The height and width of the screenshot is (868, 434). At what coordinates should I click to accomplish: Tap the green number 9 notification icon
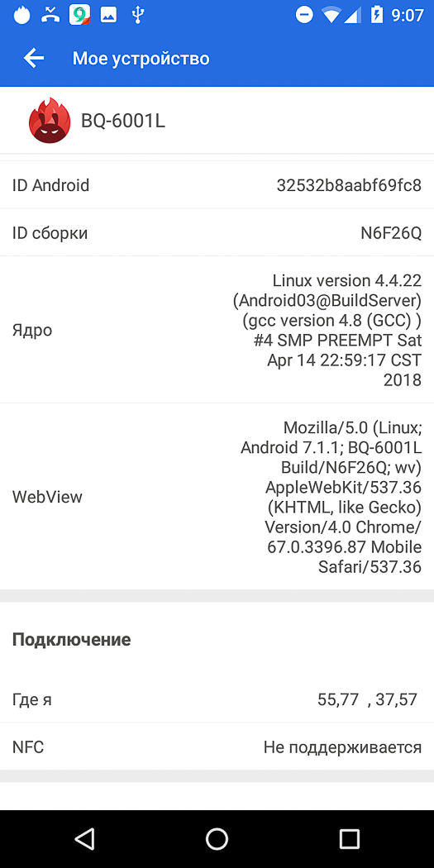tap(79, 15)
